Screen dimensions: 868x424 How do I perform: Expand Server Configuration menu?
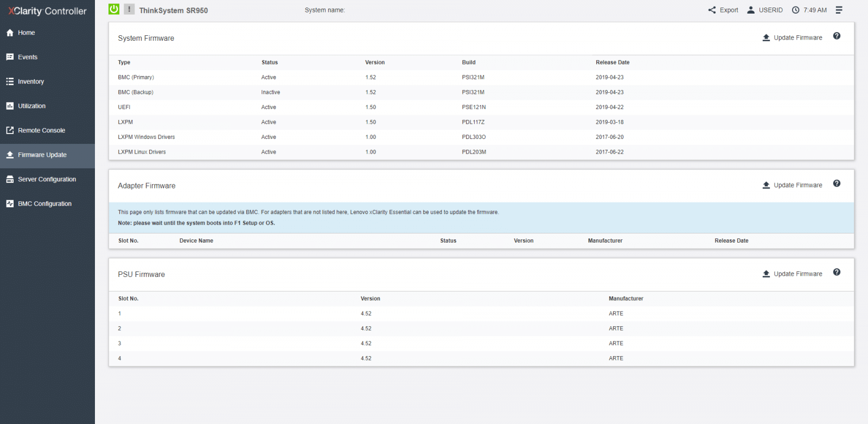47,179
